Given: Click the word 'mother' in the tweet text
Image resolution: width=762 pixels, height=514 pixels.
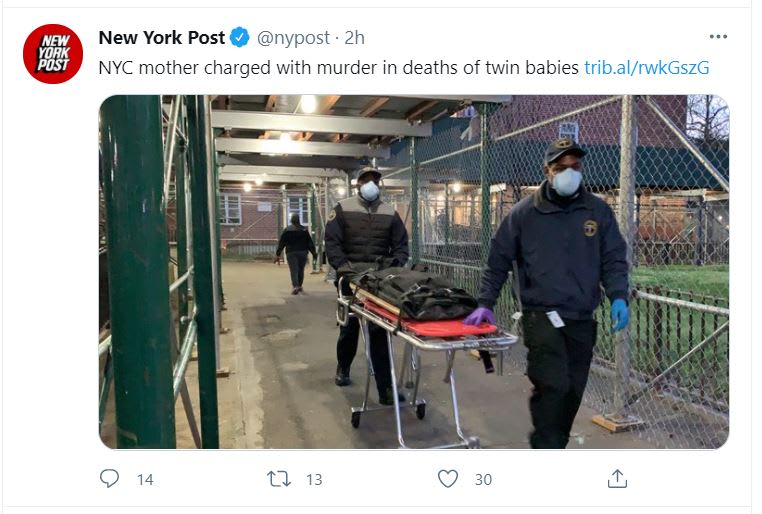Looking at the screenshot, I should [x=169, y=68].
